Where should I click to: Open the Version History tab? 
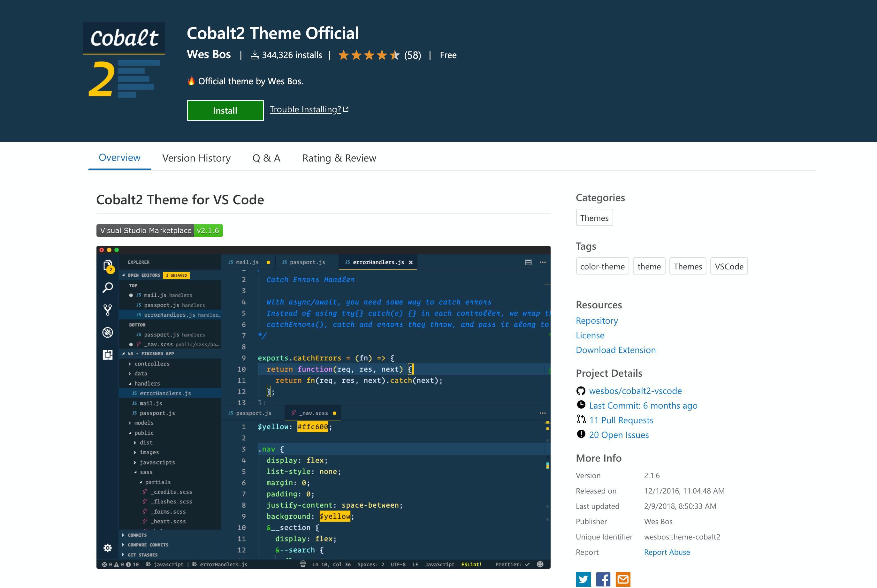pos(196,158)
